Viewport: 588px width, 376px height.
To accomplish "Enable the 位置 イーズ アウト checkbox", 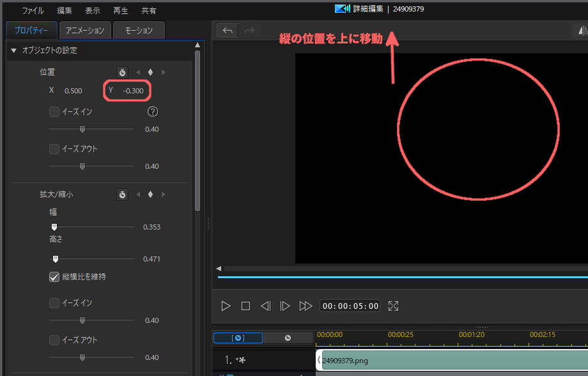I will tap(54, 149).
